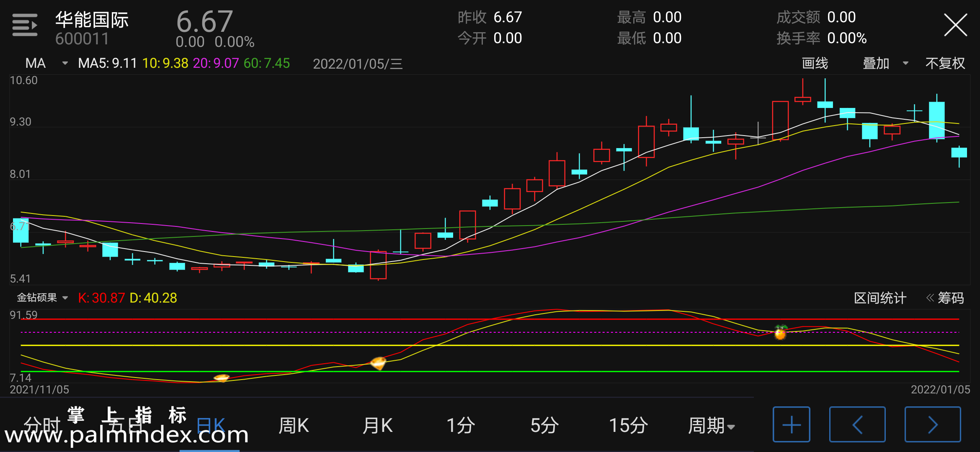The width and height of the screenshot is (980, 452).
Task: Select the 1分 one-minute tab
Action: click(461, 426)
